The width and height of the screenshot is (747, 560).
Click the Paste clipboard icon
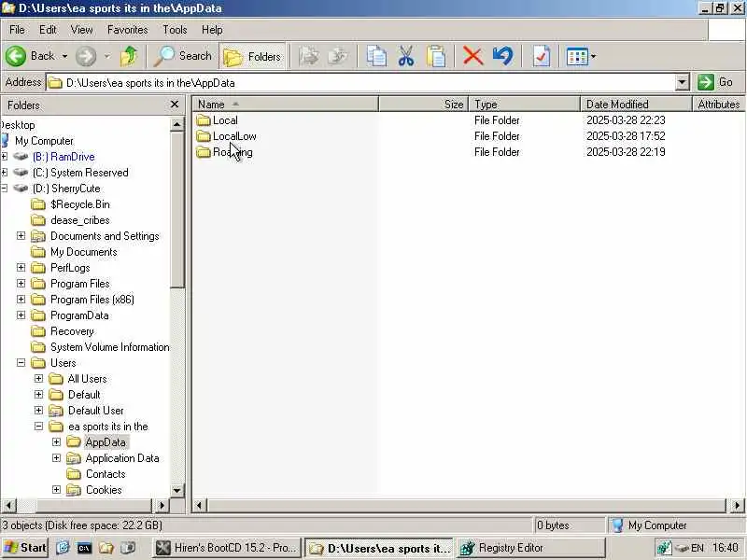[436, 56]
